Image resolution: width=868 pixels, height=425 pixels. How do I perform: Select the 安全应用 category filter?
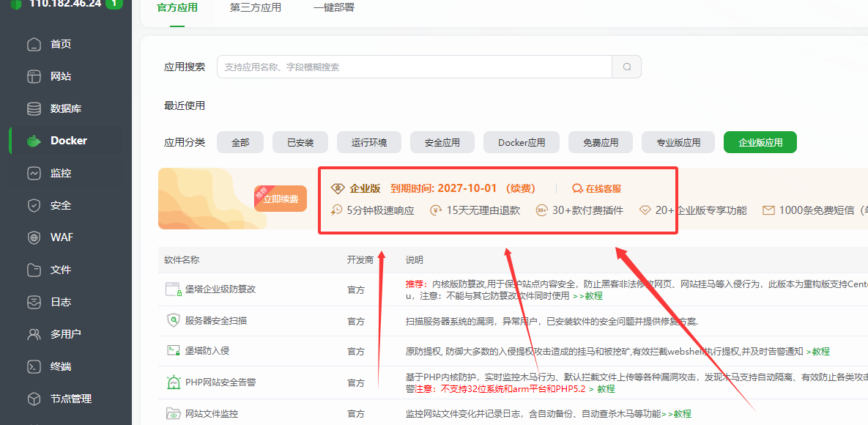[442, 142]
